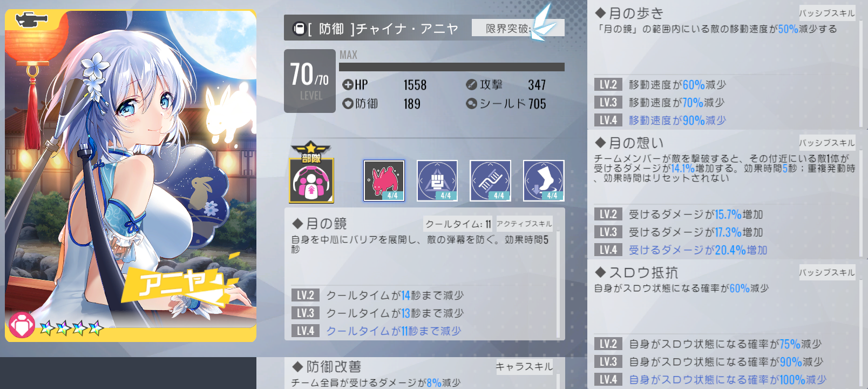Viewport: 868px width, 389px height.
Task: Select the boot slow-resistance skill icon
Action: click(544, 180)
